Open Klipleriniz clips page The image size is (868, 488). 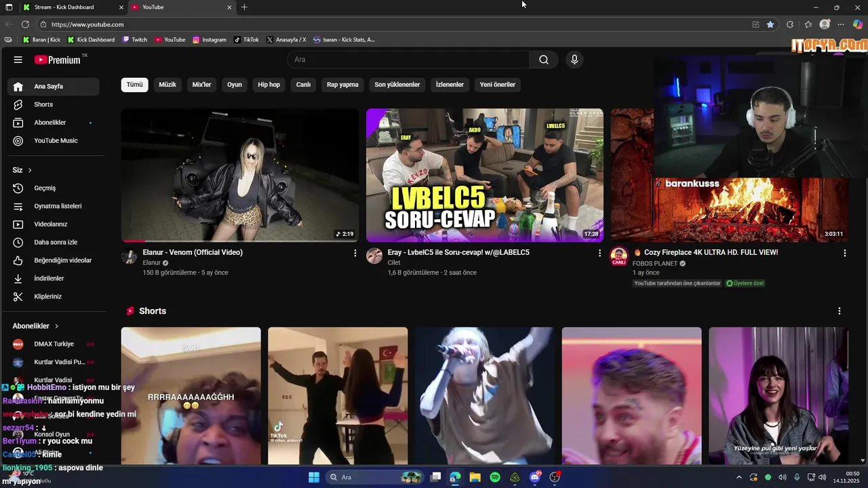(x=54, y=296)
